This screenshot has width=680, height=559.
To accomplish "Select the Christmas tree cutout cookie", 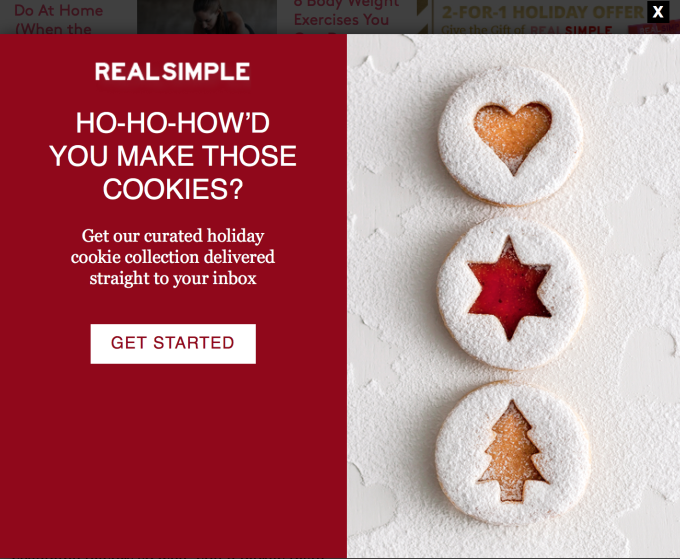I will (512, 452).
